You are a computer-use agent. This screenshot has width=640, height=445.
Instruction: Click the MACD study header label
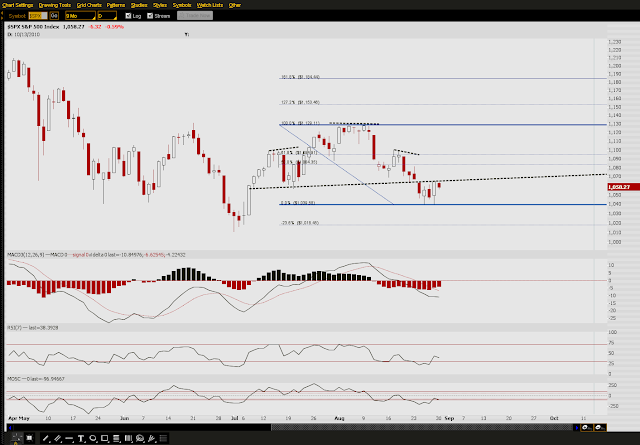click(x=96, y=255)
